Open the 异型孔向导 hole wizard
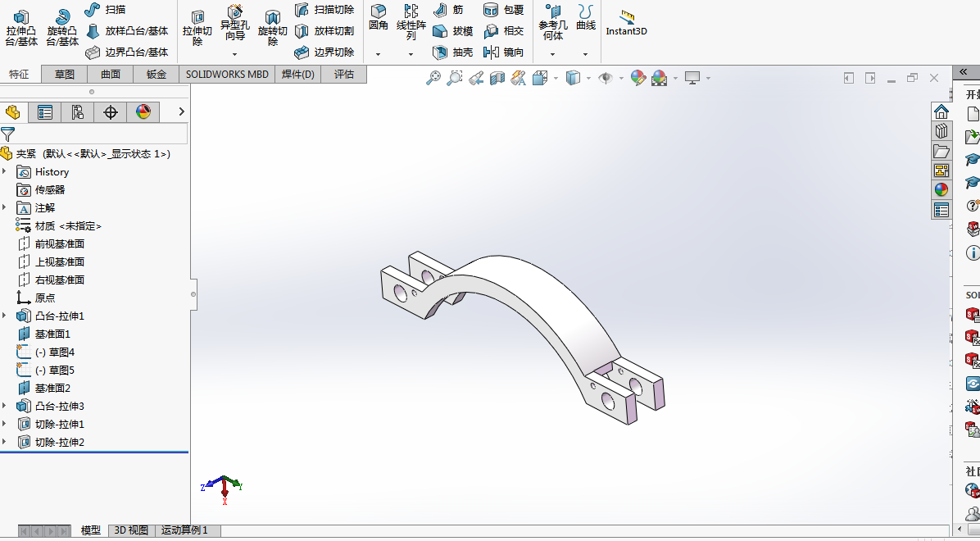Image resolution: width=980 pixels, height=541 pixels. (235, 24)
